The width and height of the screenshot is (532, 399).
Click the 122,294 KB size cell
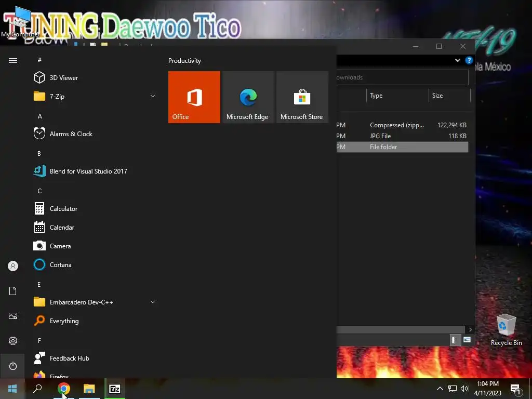tap(451, 125)
